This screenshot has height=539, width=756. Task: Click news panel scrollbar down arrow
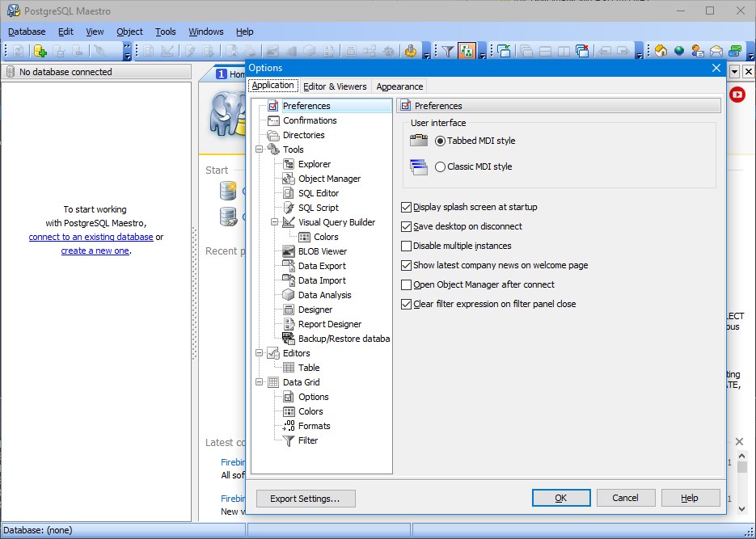(742, 508)
